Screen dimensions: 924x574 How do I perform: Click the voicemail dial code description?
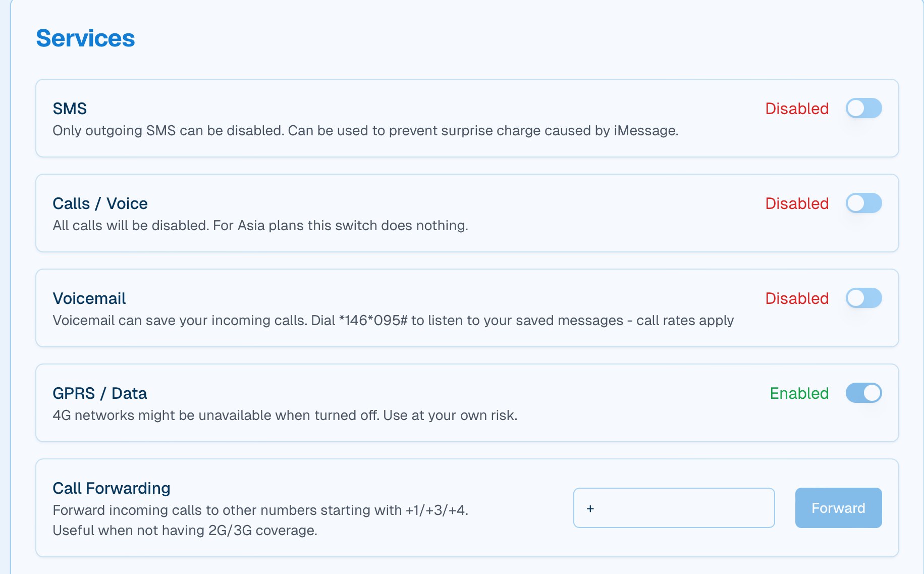(x=393, y=321)
